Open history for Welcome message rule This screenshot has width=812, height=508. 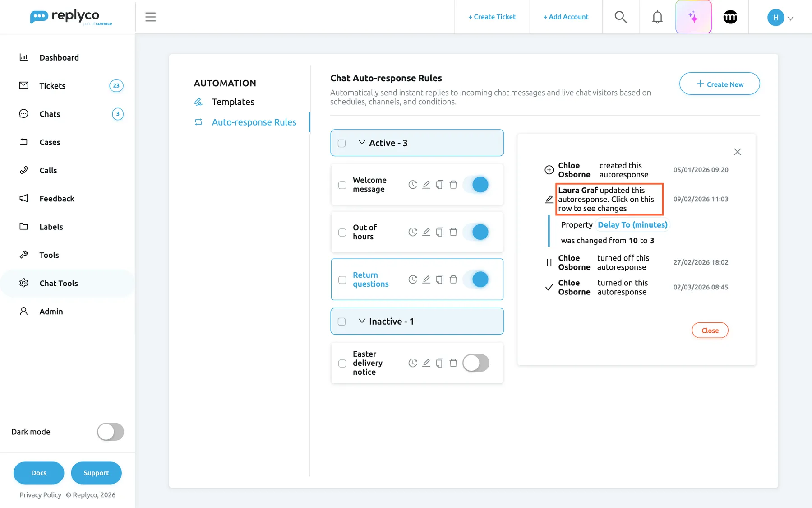coord(413,185)
